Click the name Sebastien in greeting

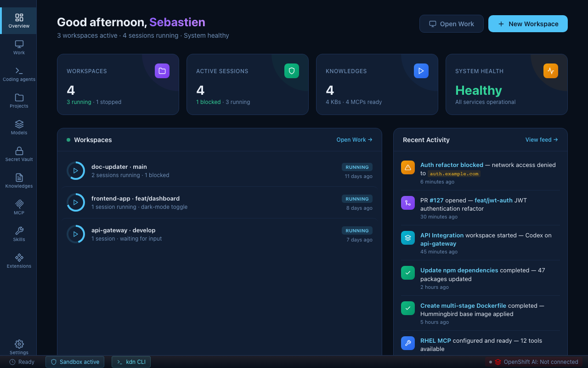coord(177,22)
